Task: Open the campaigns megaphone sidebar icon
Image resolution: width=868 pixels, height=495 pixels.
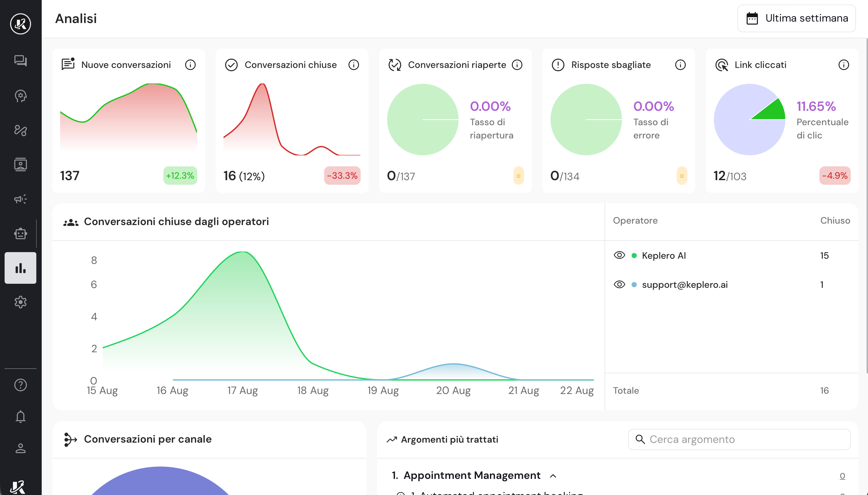Action: click(20, 199)
